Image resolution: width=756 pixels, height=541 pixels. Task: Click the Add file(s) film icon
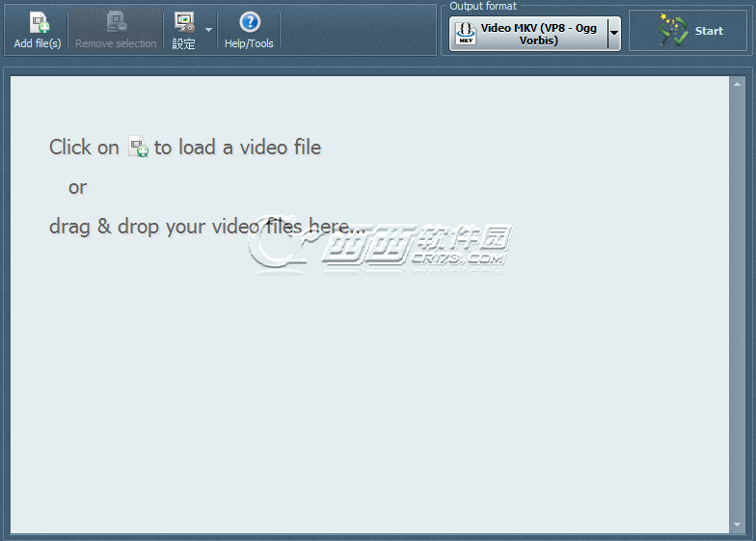[39, 23]
